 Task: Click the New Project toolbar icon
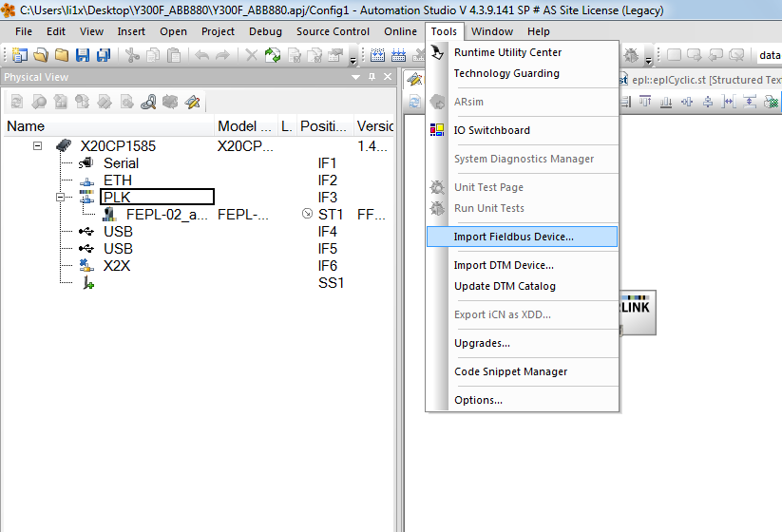[x=19, y=55]
